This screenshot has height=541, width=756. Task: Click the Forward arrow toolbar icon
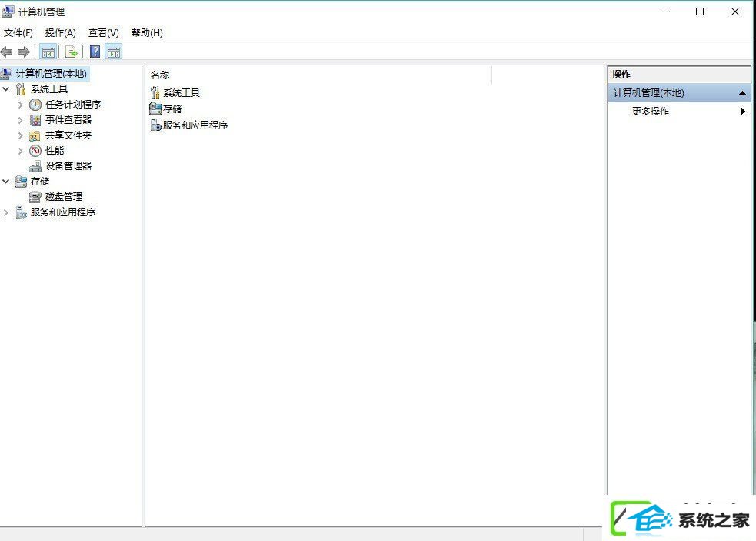[24, 52]
